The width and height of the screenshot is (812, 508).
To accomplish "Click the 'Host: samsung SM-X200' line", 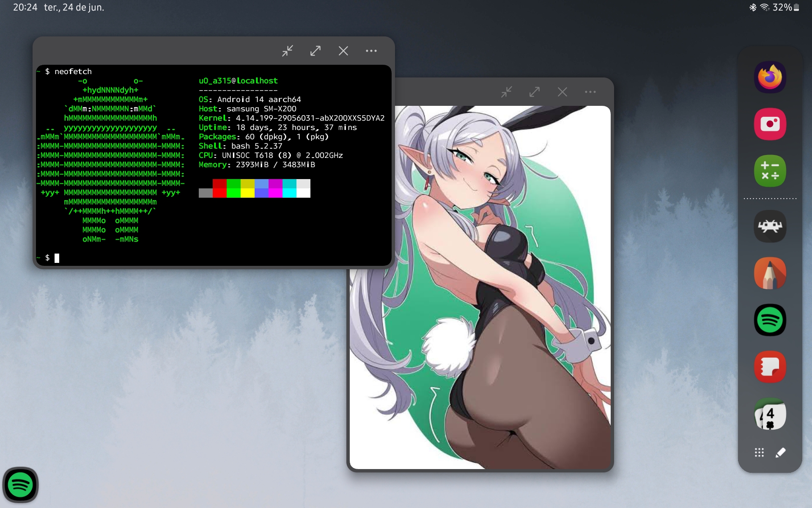I will (x=247, y=108).
